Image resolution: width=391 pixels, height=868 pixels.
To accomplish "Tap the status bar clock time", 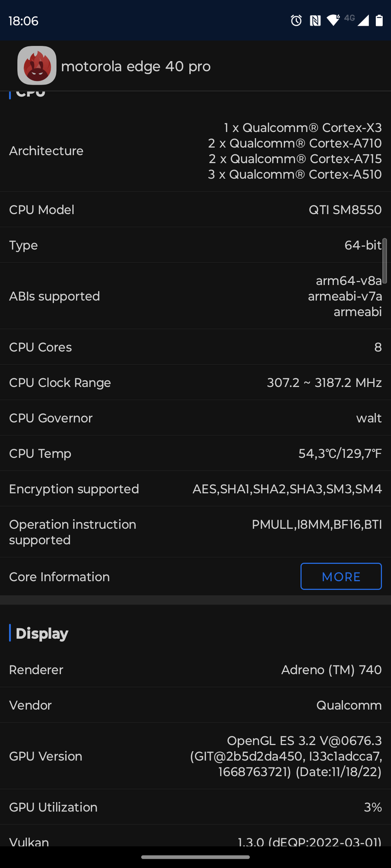I will click(23, 21).
